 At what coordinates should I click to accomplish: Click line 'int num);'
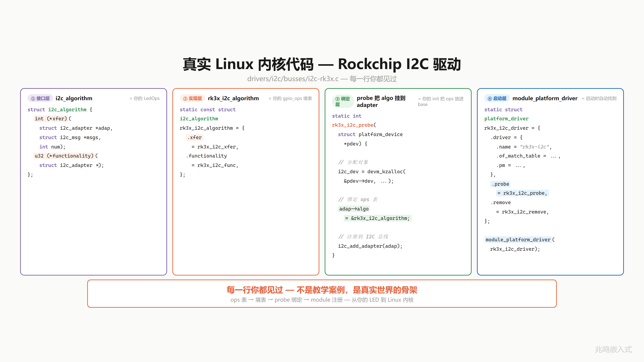52,147
